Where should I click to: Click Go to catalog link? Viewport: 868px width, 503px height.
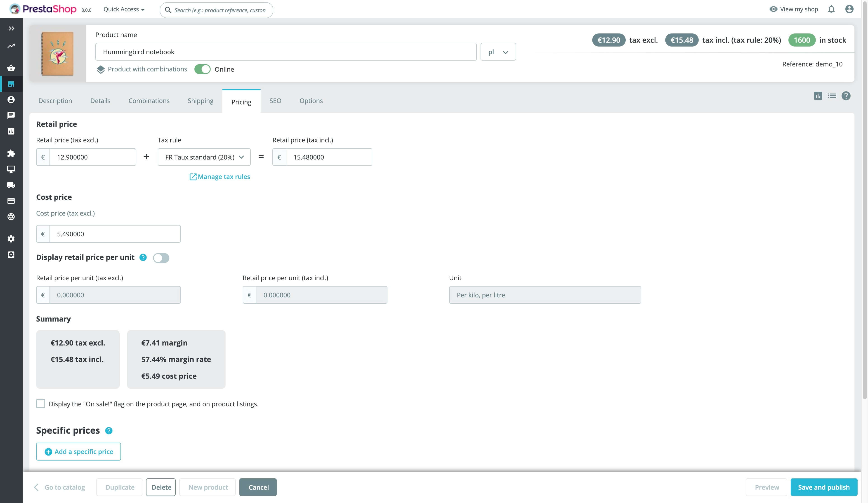[60, 487]
